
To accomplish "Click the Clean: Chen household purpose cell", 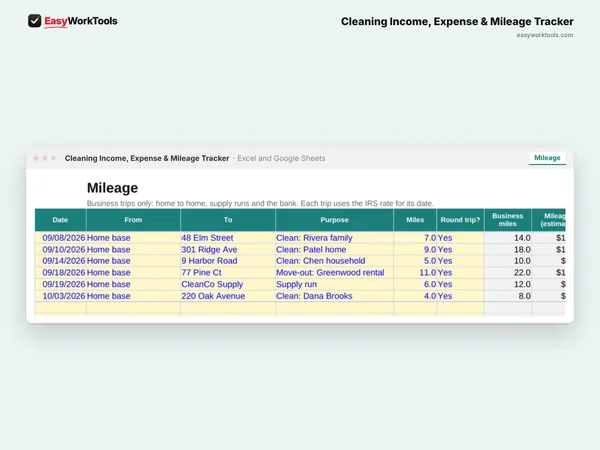I will click(334, 261).
